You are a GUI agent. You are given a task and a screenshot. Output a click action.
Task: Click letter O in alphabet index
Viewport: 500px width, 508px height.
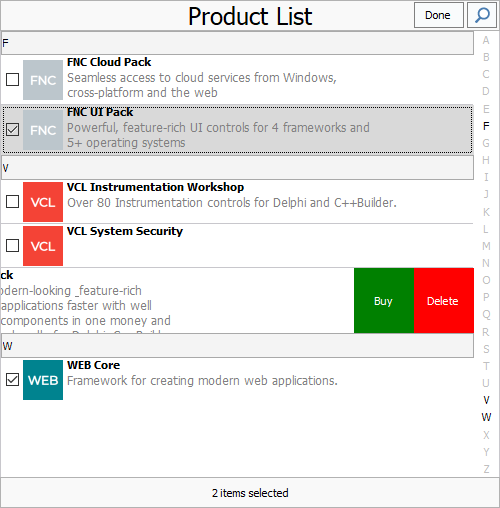(486, 280)
